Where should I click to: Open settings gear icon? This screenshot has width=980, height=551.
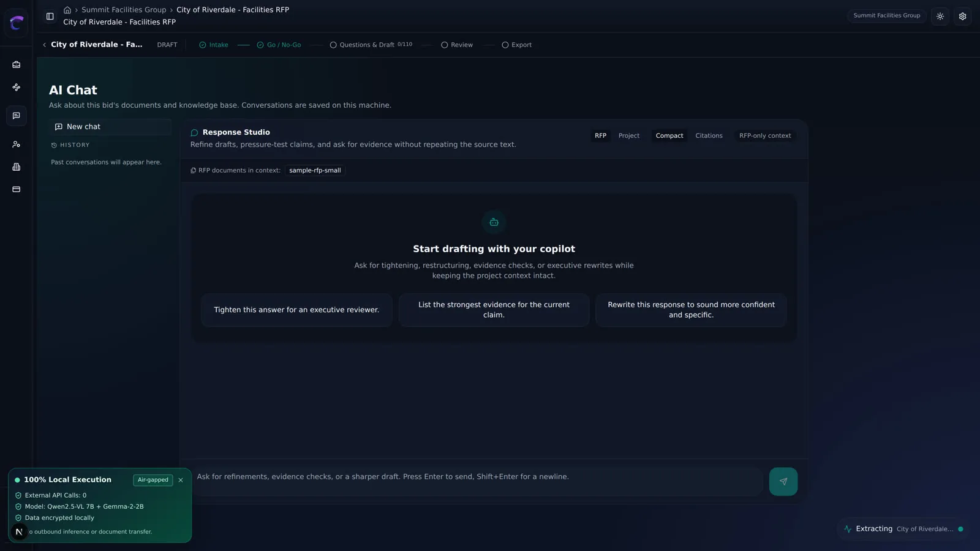tap(963, 17)
